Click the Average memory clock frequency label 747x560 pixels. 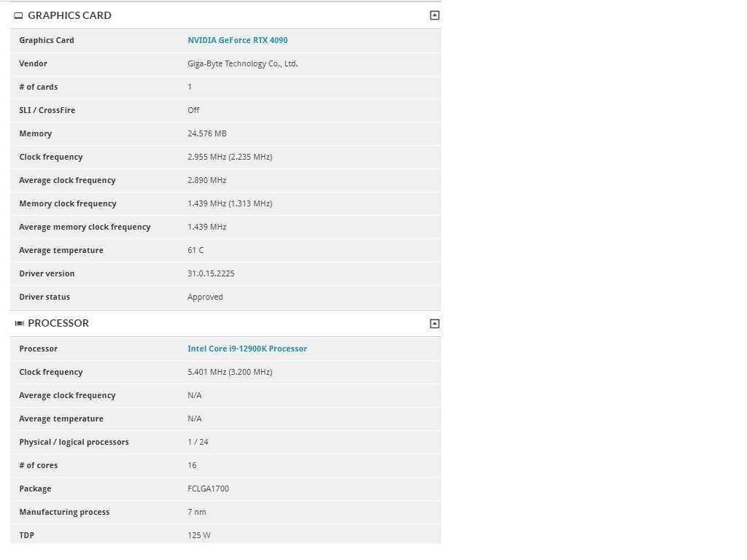[x=85, y=227]
